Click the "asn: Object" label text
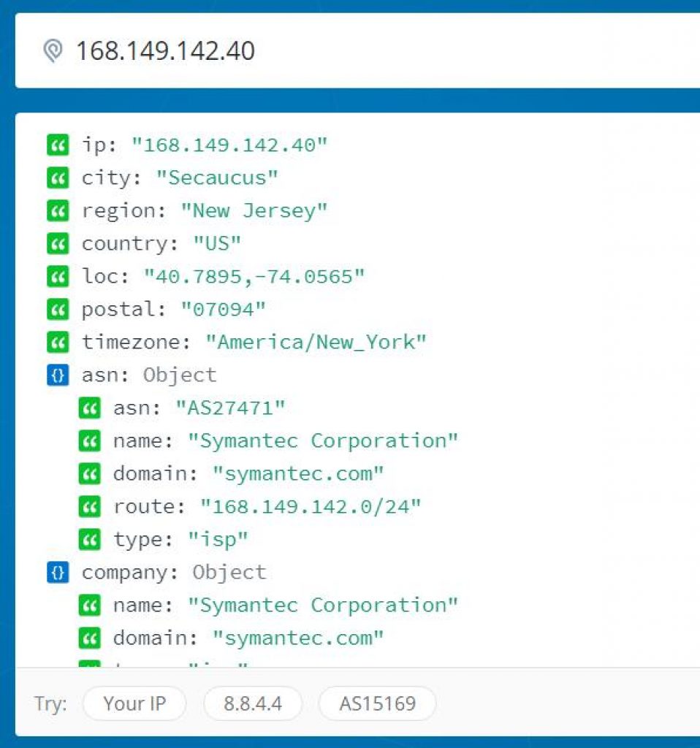Viewport: 700px width, 748px height. tap(149, 375)
